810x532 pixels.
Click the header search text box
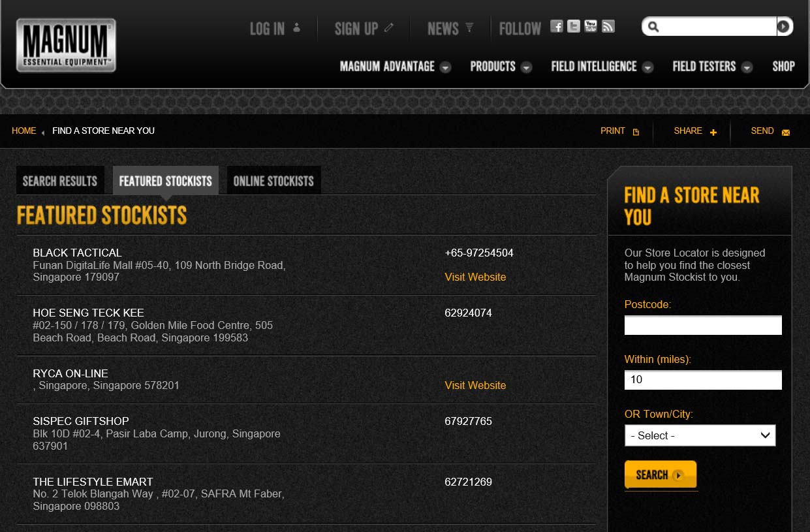[718, 27]
